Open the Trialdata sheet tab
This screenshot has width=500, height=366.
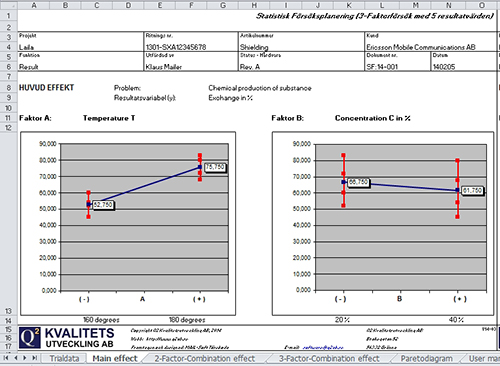(x=64, y=359)
